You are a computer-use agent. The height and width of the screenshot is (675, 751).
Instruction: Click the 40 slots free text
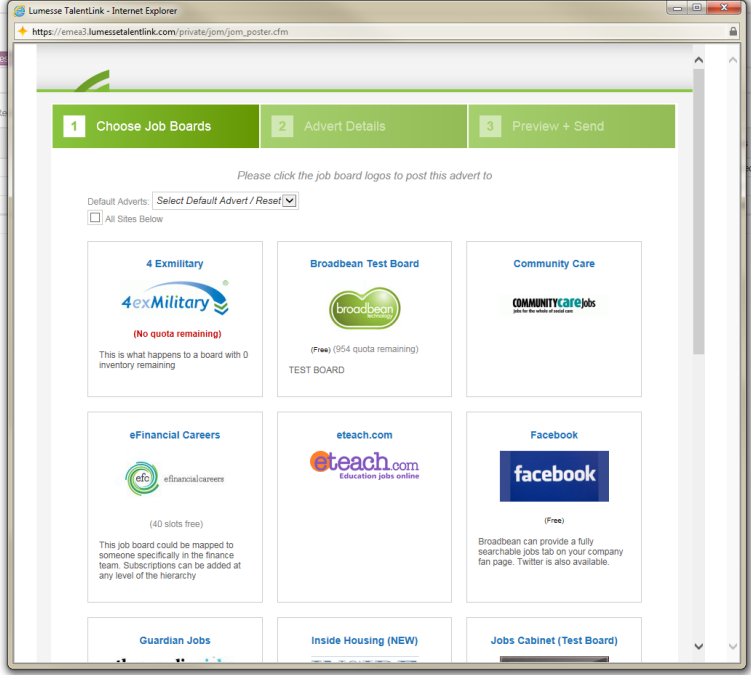coord(176,524)
